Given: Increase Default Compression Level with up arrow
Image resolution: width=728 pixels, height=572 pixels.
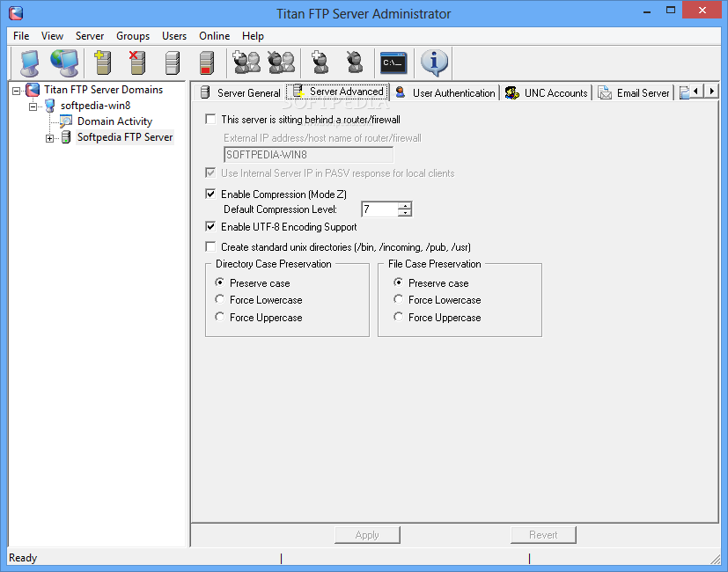Looking at the screenshot, I should click(x=405, y=205).
